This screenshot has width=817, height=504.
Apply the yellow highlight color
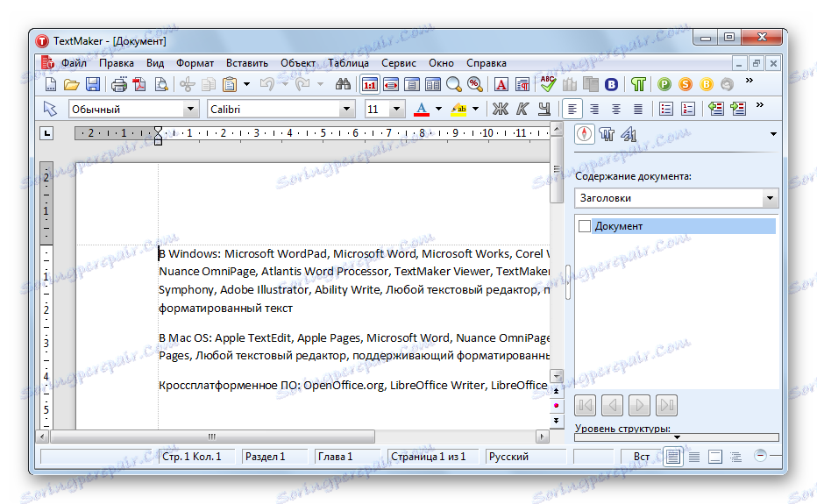pos(459,109)
